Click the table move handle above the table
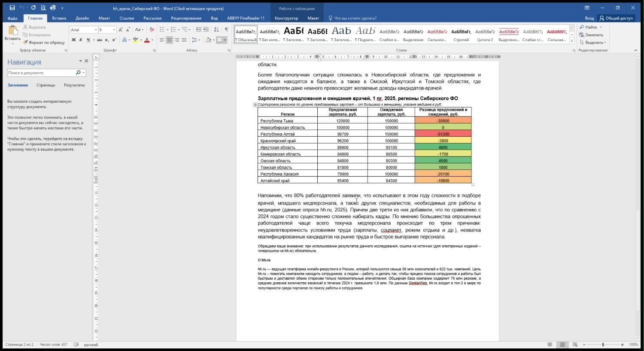Screen dimensions: 644x351 [x=255, y=105]
